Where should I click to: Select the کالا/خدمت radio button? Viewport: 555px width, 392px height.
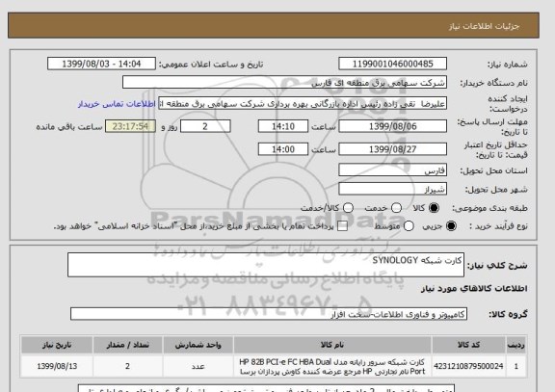pos(348,208)
